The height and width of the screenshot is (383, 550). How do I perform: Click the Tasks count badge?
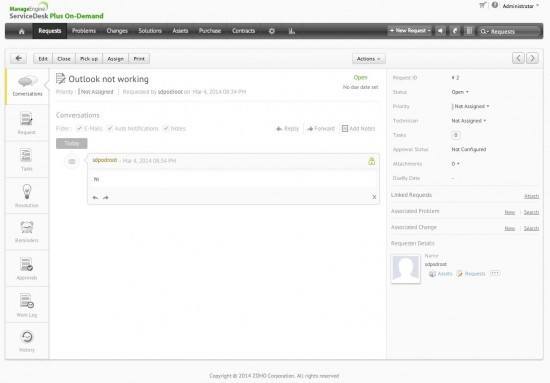click(456, 135)
